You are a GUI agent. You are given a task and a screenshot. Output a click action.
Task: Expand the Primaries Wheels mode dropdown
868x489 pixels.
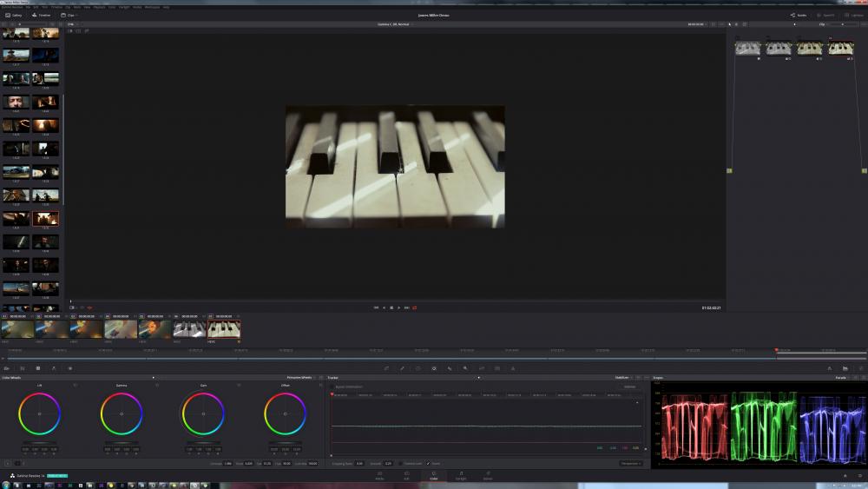click(x=300, y=378)
